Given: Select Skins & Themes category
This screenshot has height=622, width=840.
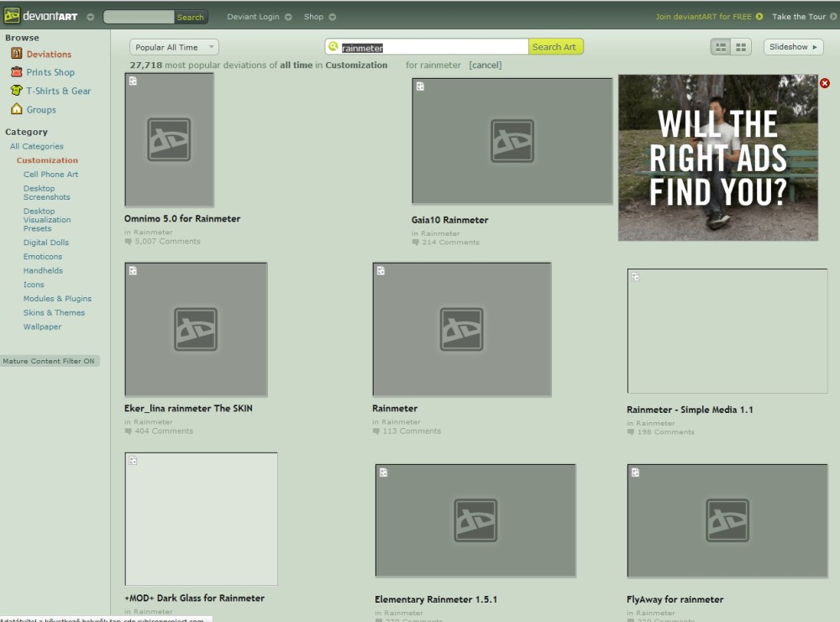Looking at the screenshot, I should click(54, 312).
